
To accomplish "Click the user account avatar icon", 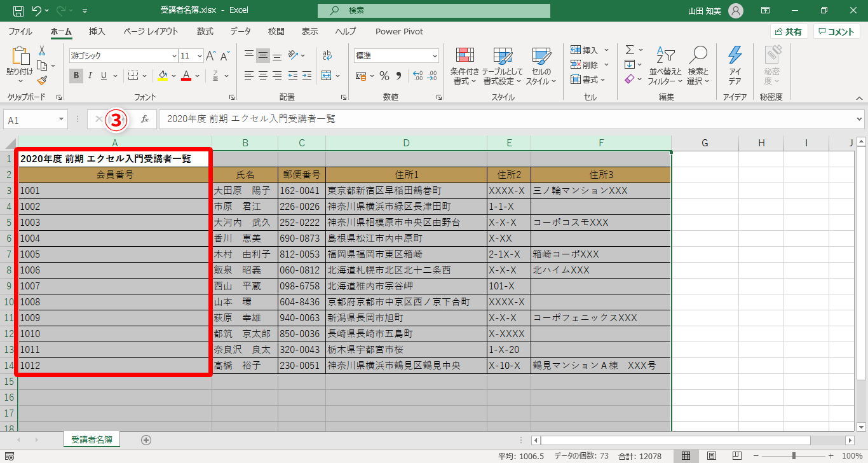I will click(735, 11).
